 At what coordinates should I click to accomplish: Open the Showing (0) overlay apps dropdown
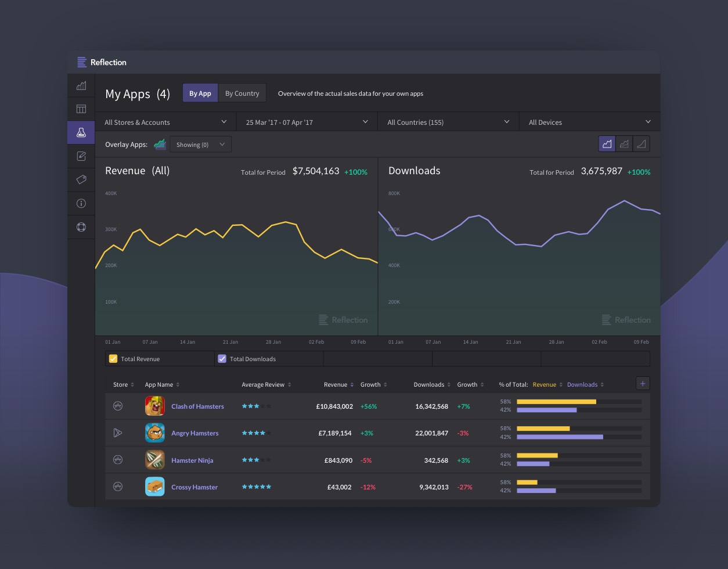coord(200,144)
